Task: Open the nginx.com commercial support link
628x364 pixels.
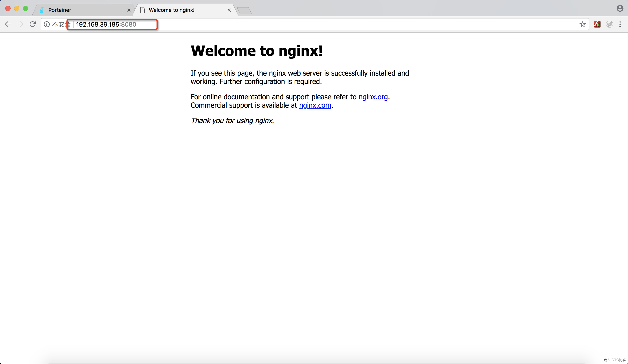Action: [315, 105]
